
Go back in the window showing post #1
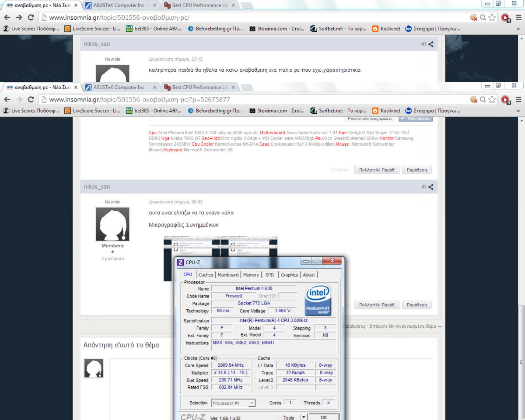pos(7,17)
